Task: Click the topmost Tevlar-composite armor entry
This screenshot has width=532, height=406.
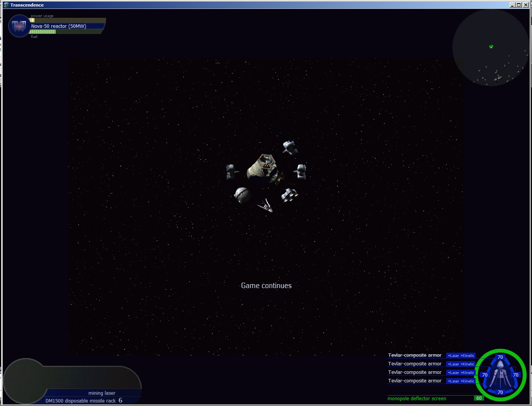Action: tap(415, 355)
